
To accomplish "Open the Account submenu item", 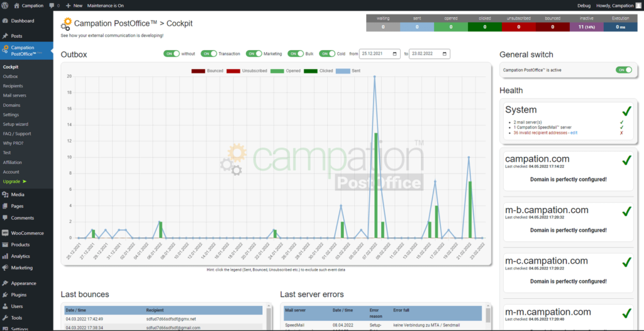I will pos(11,172).
